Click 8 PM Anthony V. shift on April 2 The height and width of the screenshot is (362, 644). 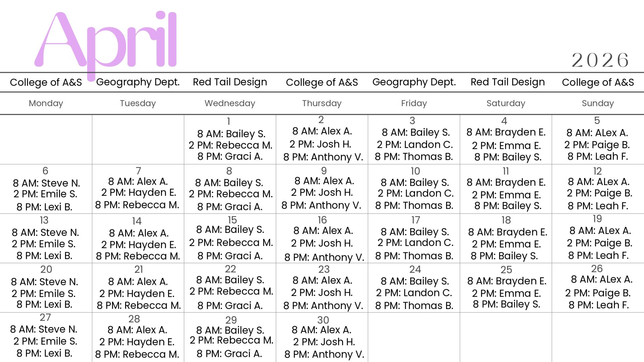[323, 157]
